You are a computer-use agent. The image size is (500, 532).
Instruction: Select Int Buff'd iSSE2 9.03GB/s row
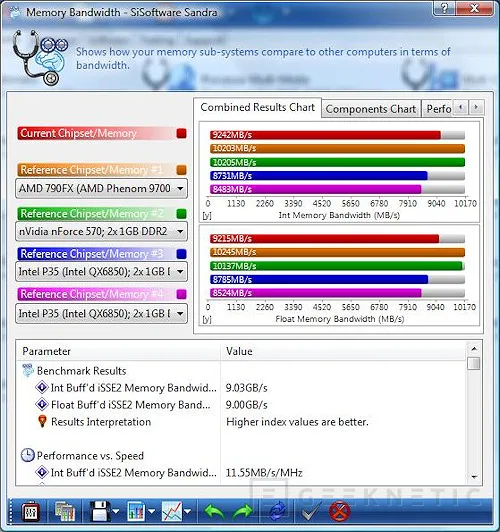click(x=241, y=388)
